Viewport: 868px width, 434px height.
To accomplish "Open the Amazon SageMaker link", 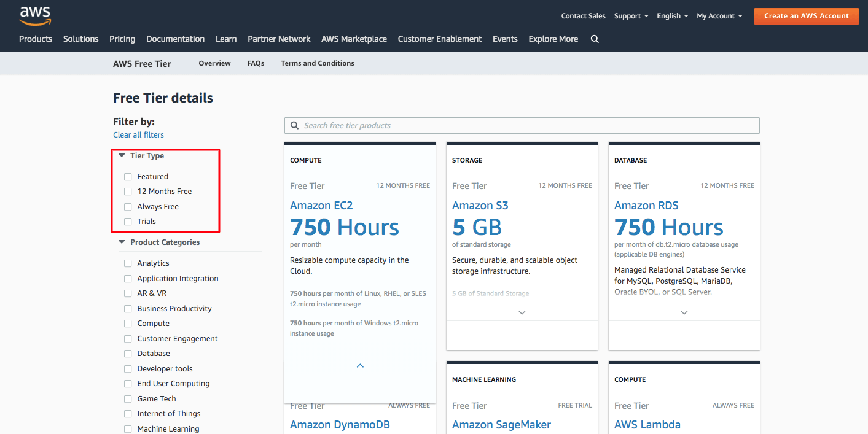I will 501,425.
